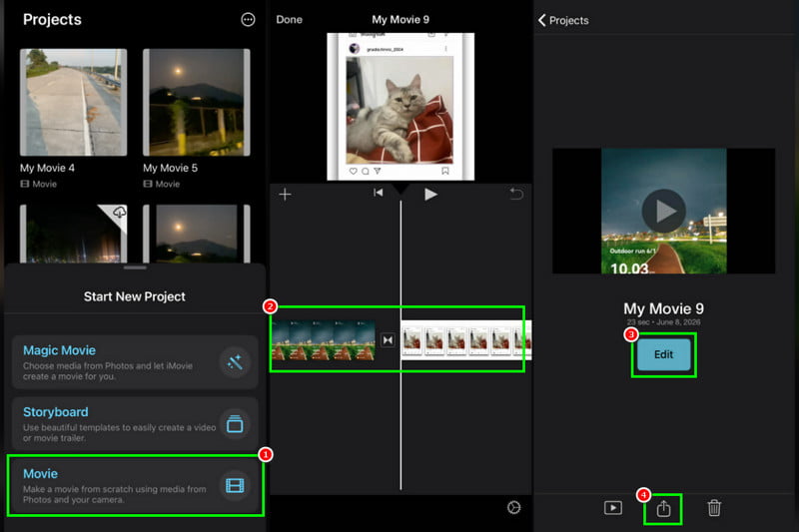Share My Movie 9 with the share icon

click(663, 508)
